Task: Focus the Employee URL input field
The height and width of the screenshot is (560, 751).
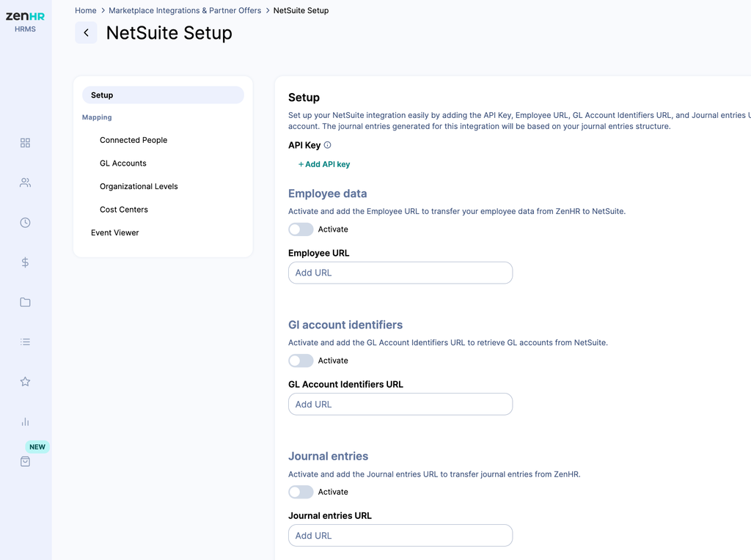Action: (400, 273)
